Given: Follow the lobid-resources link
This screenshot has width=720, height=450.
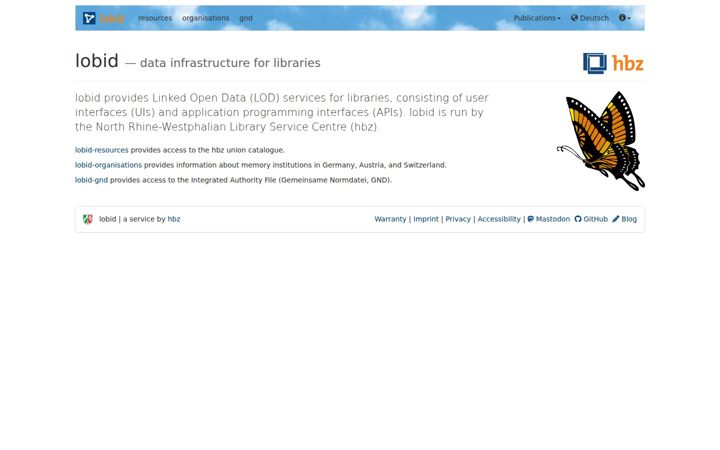Looking at the screenshot, I should 101,150.
